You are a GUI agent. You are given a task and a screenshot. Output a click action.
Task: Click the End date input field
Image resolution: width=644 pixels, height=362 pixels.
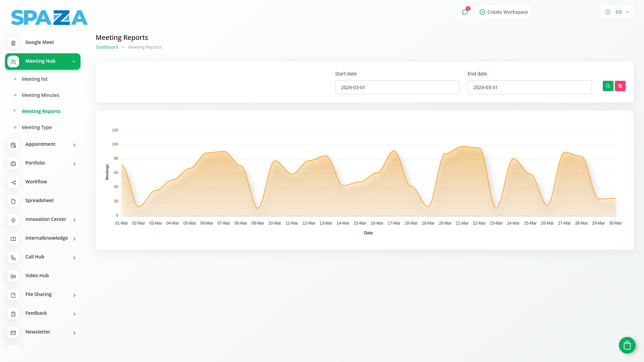[x=530, y=87]
